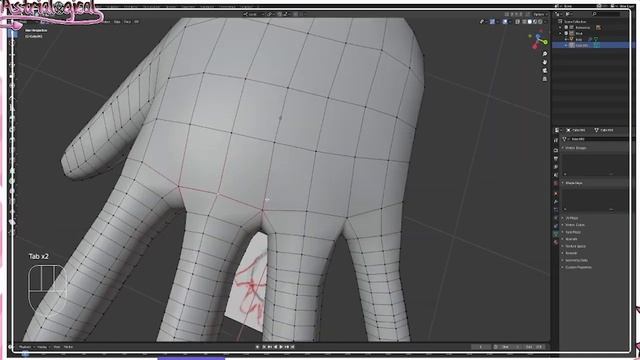Open the Output properties tab
This screenshot has width=640, height=360.
pos(556,158)
